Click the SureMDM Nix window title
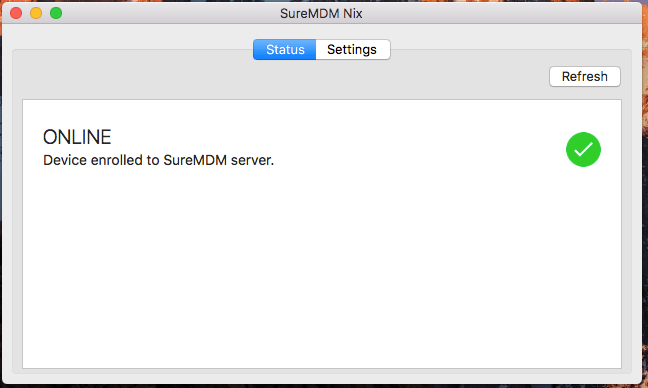 pyautogui.click(x=321, y=14)
